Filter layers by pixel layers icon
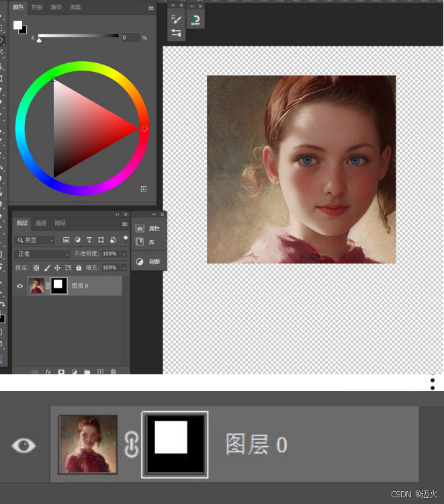Screen dimensions: 444x504 (66, 240)
